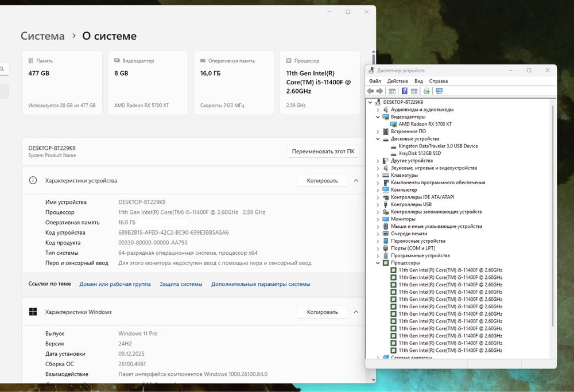The width and height of the screenshot is (574, 392).
Task: Click the XrayDisk 512GB SSD drive icon
Action: (x=393, y=153)
